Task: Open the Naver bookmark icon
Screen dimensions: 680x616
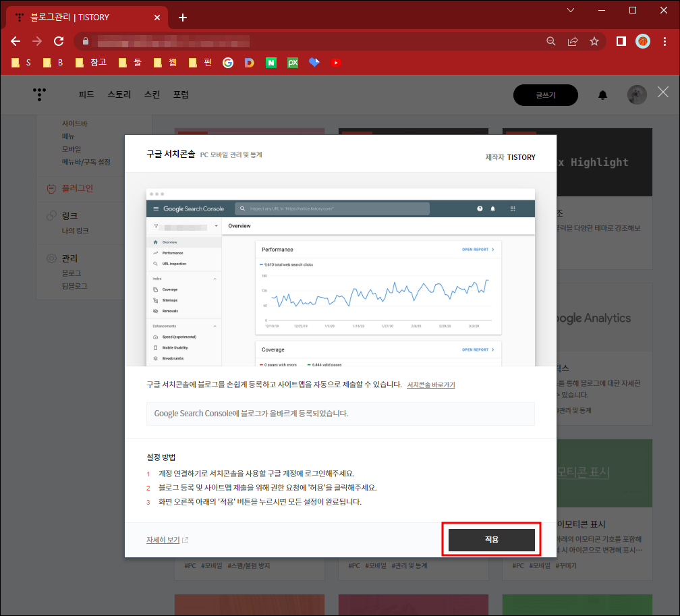Action: click(271, 62)
